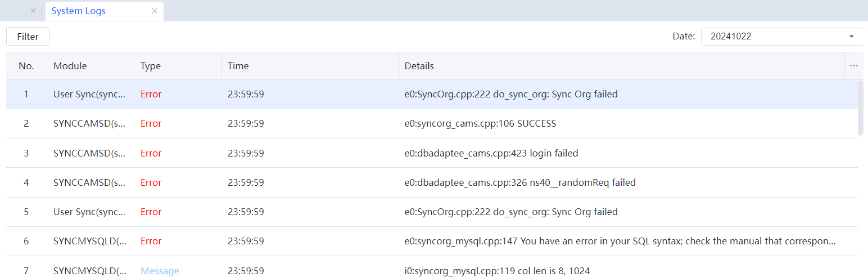Close the unnamed tab on the left
Screen dimensions: 868x277
pos(33,11)
